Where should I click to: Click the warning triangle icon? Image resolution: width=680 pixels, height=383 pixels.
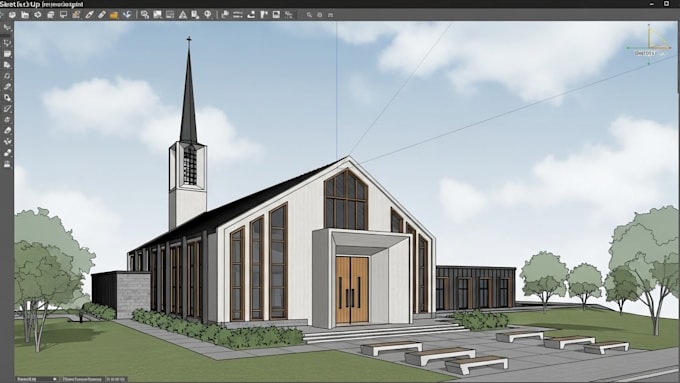tap(183, 15)
